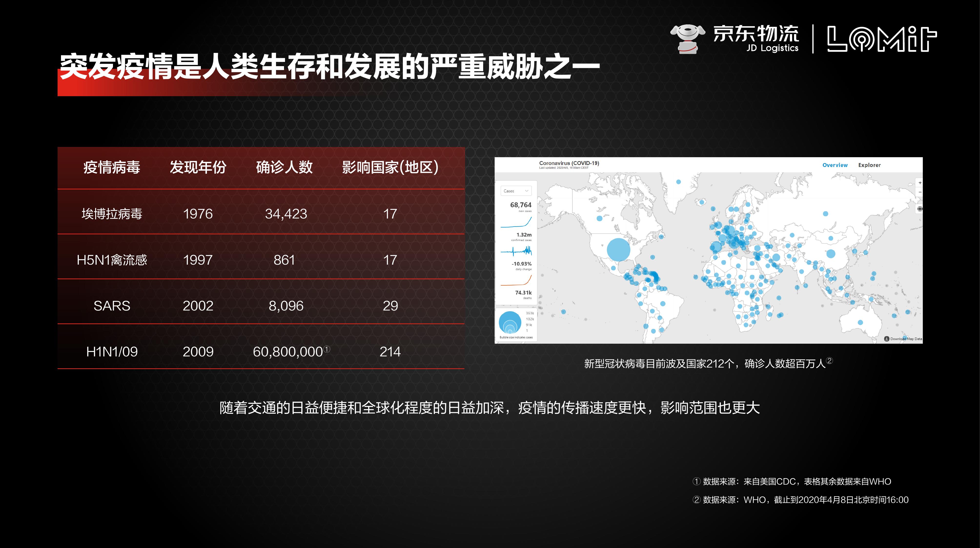The height and width of the screenshot is (548, 980).
Task: Click the map zoom out minus button
Action: tap(920, 192)
